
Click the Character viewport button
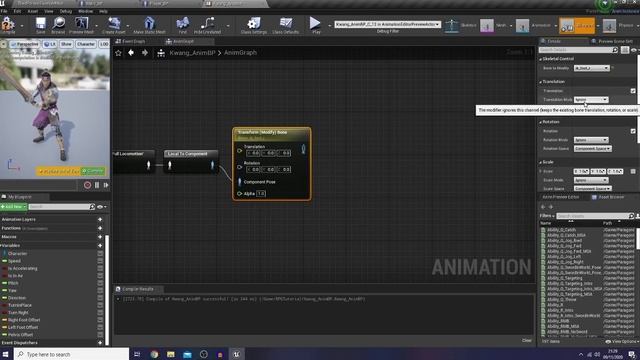click(86, 44)
